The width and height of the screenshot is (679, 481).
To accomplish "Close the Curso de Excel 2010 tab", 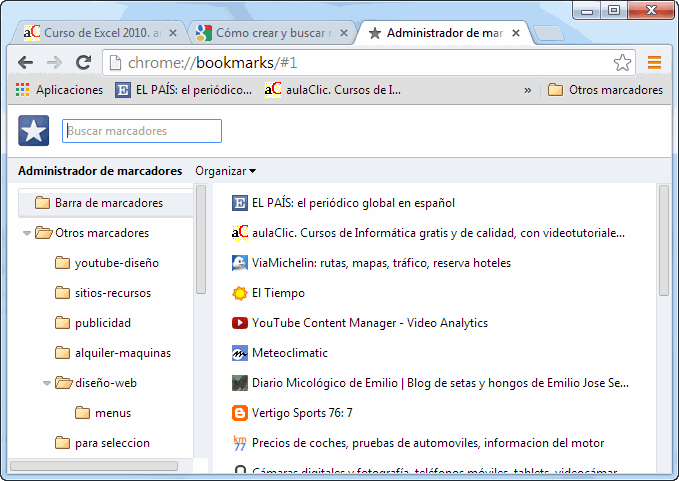I will (172, 33).
